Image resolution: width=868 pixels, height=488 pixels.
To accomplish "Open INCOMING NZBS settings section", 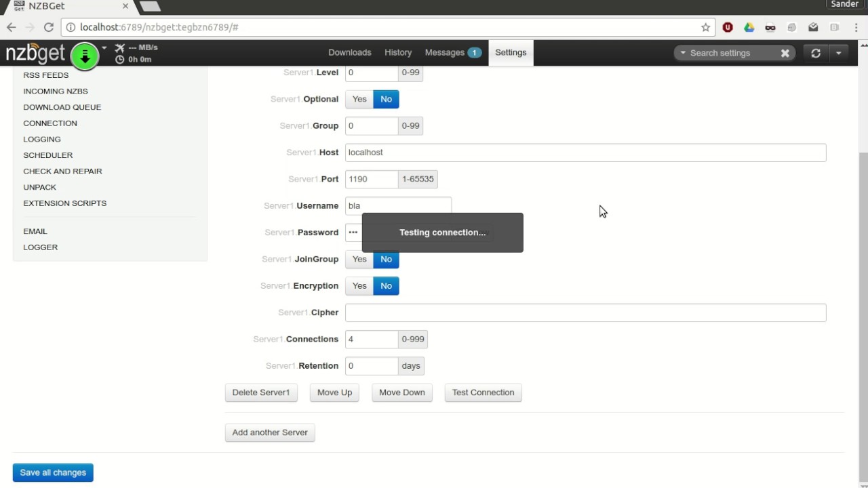I will [x=56, y=91].
